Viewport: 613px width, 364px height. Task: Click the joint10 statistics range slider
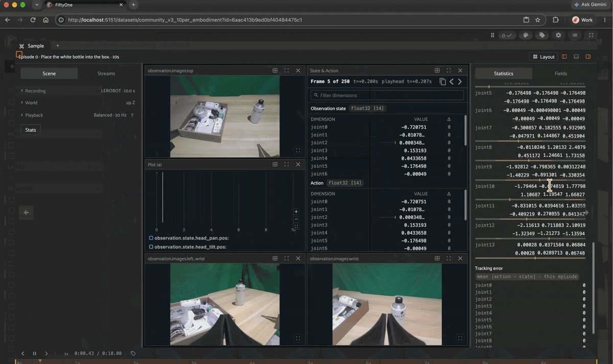pos(530,199)
